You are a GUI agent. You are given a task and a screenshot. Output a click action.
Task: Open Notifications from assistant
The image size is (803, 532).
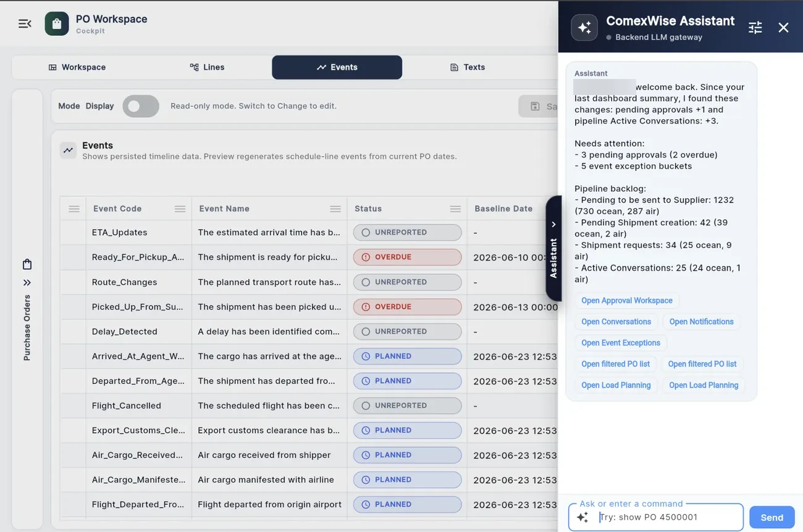pyautogui.click(x=701, y=322)
